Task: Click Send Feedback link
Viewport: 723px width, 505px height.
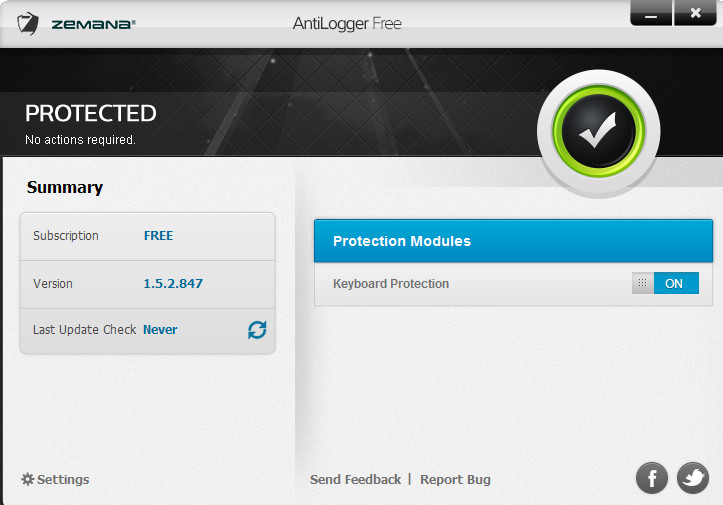Action: (355, 480)
